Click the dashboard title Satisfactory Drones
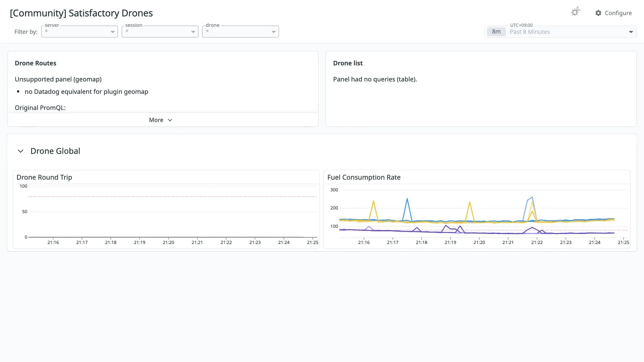Image resolution: width=644 pixels, height=362 pixels. [81, 13]
